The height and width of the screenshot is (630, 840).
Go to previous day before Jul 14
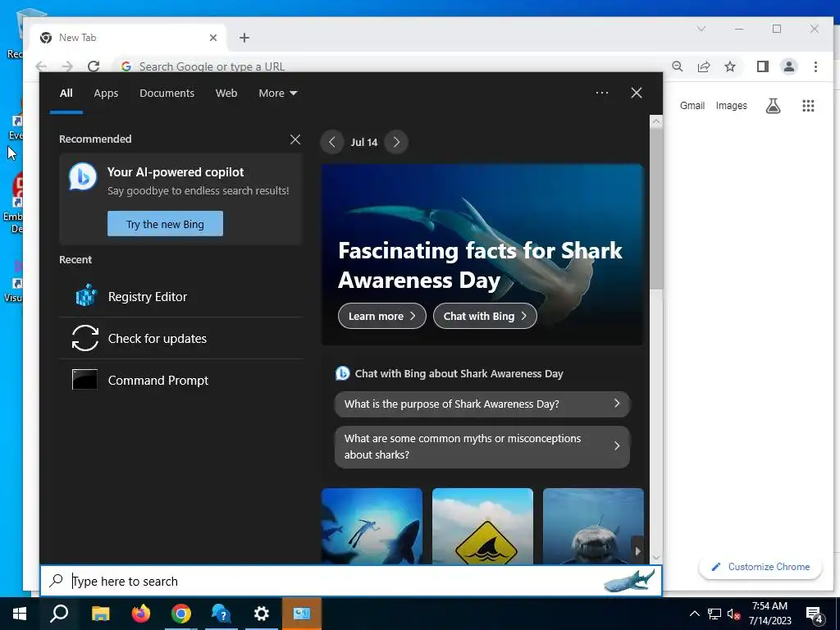coord(331,142)
